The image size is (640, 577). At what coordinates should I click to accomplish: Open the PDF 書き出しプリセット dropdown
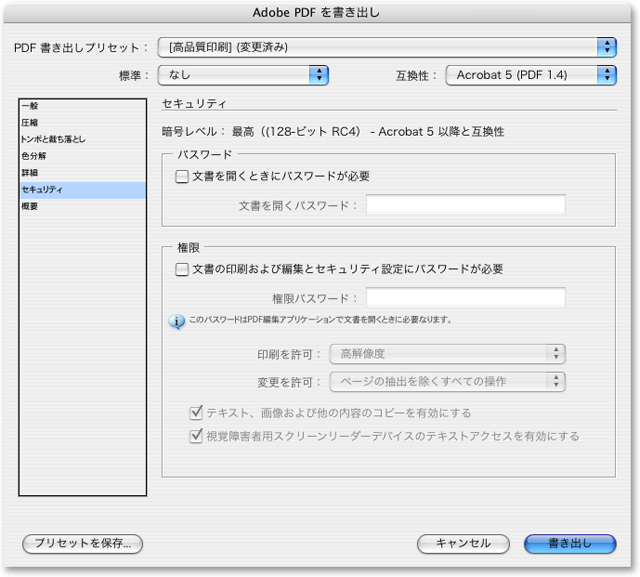[x=387, y=47]
